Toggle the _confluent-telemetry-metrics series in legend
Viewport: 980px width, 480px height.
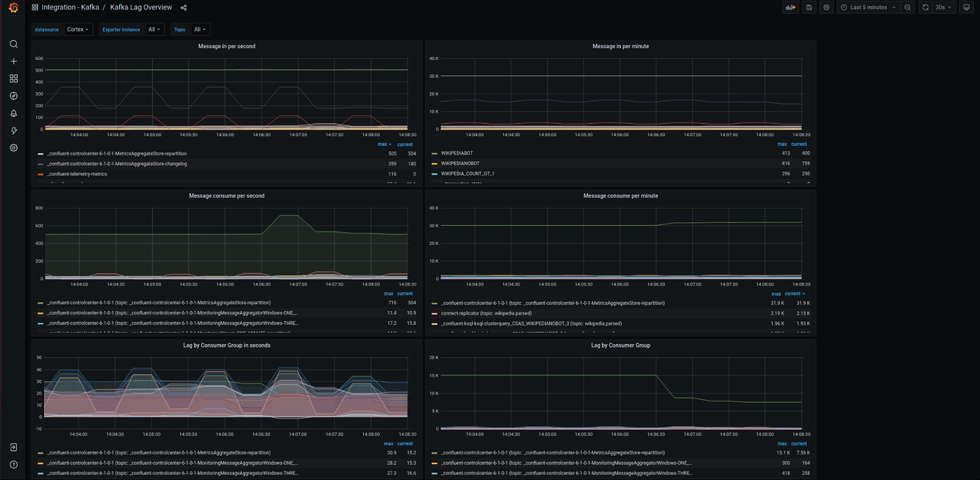(x=77, y=174)
